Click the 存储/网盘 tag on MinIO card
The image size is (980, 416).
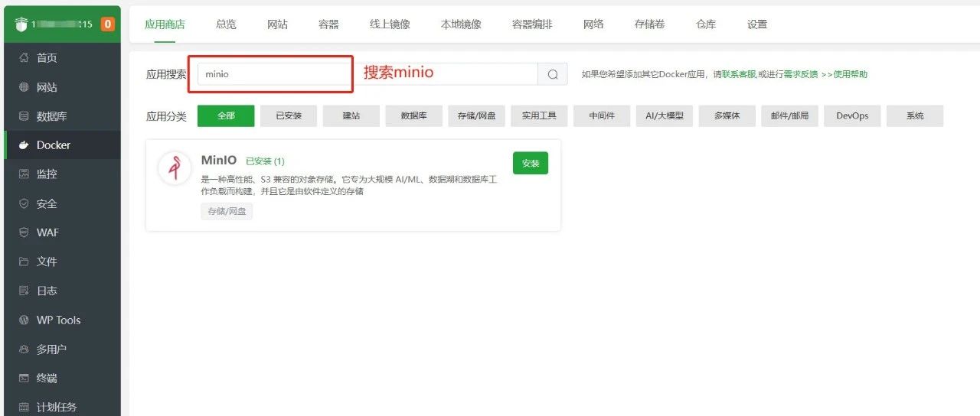pos(227,211)
